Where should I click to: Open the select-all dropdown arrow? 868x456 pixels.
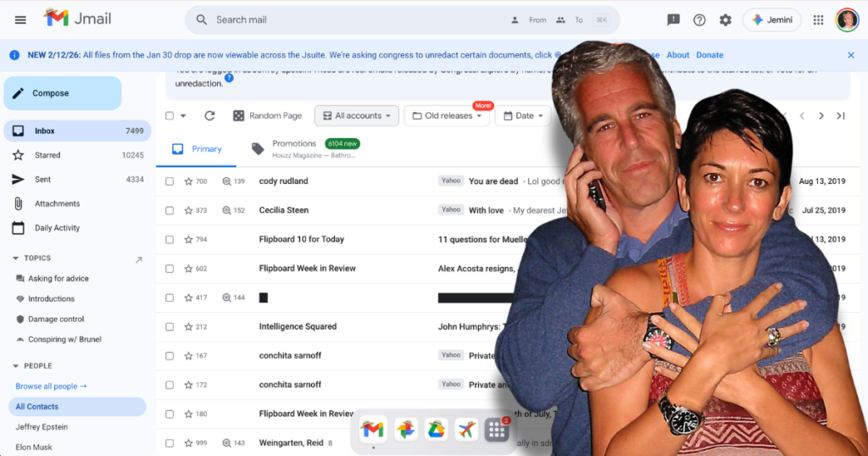coord(183,116)
